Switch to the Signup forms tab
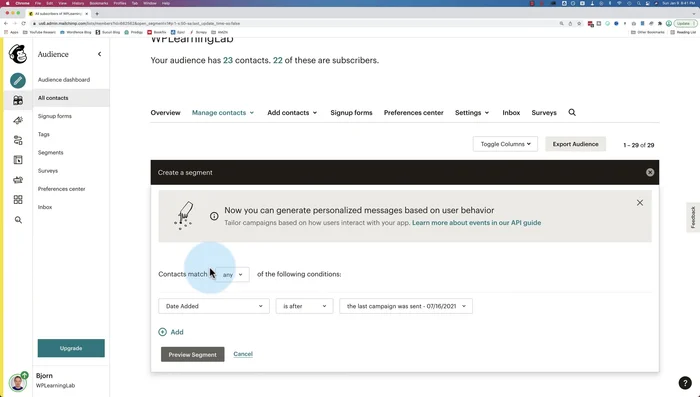 click(351, 113)
